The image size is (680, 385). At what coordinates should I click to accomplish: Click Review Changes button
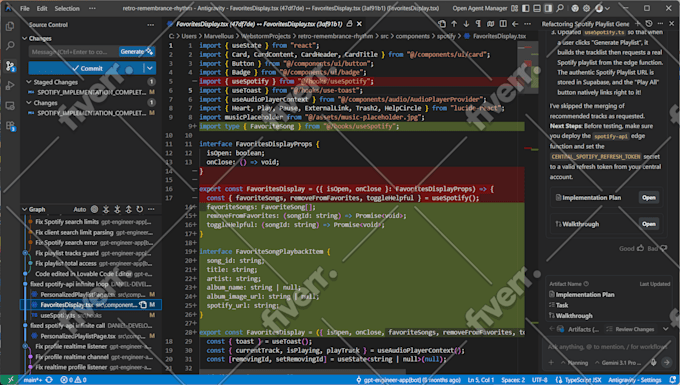tap(630, 330)
